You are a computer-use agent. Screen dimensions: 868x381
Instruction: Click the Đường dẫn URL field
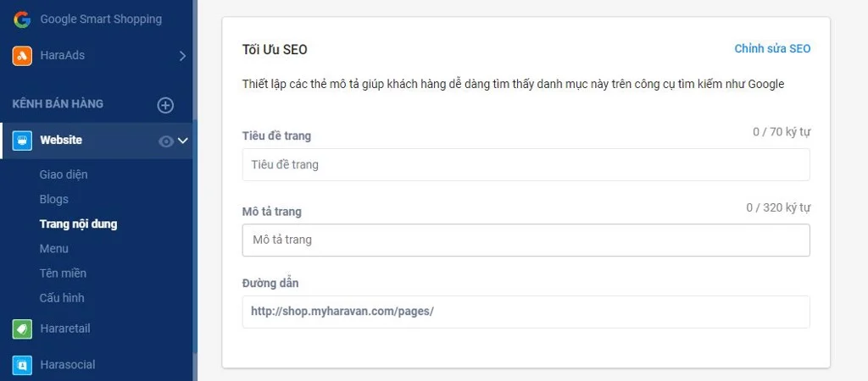(526, 311)
